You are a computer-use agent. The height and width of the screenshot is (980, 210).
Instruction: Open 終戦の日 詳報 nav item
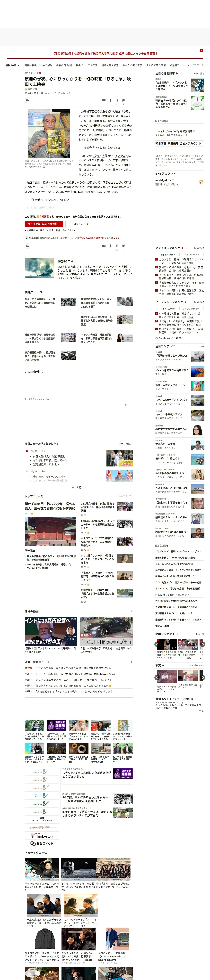pos(64,65)
